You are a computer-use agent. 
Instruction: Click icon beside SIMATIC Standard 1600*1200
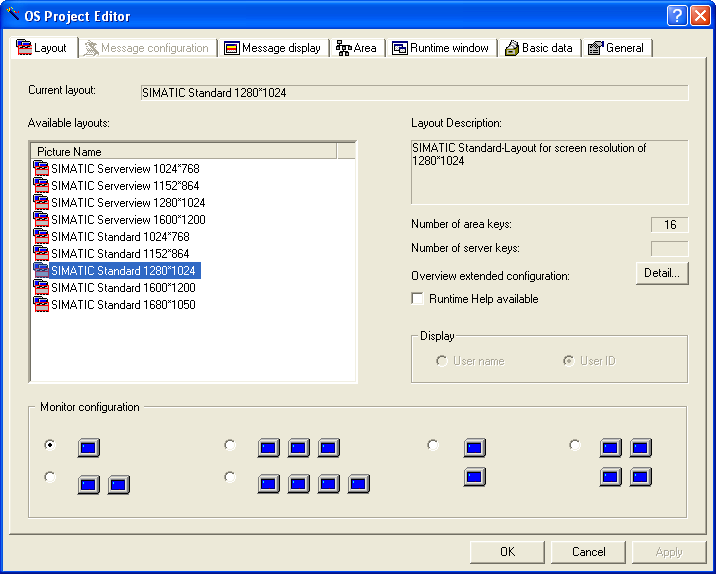(x=41, y=287)
